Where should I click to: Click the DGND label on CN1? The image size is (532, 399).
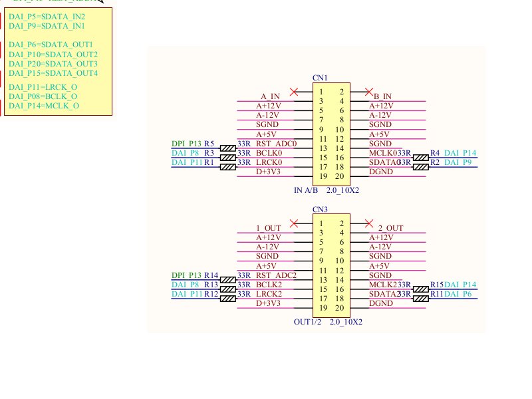click(381, 172)
